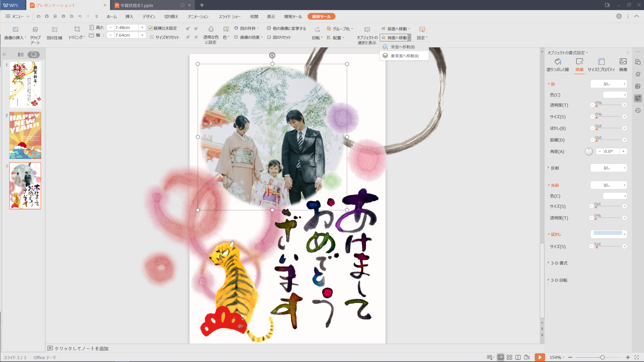Switch to Picture (画像) tab in format pane
The width and height of the screenshot is (644, 362).
(x=623, y=65)
